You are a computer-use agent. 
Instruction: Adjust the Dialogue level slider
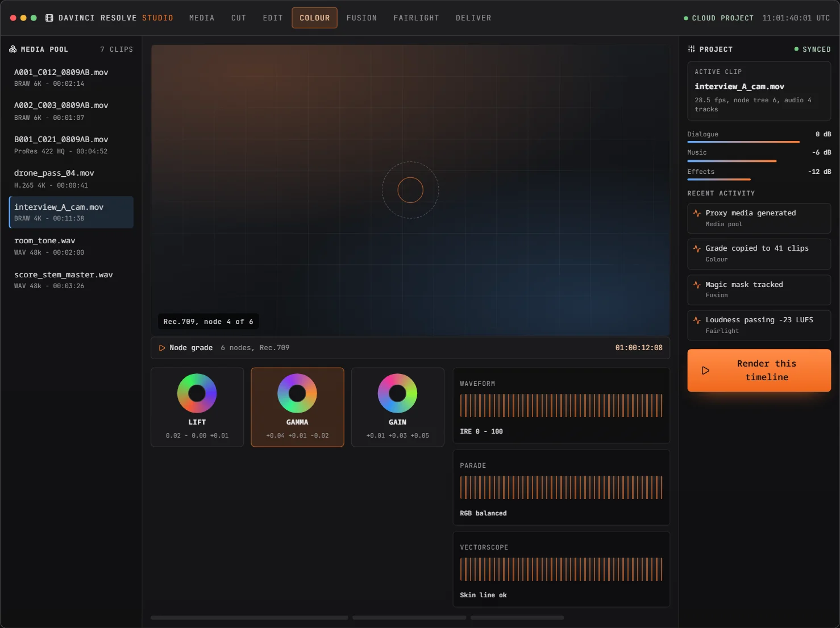coord(743,142)
